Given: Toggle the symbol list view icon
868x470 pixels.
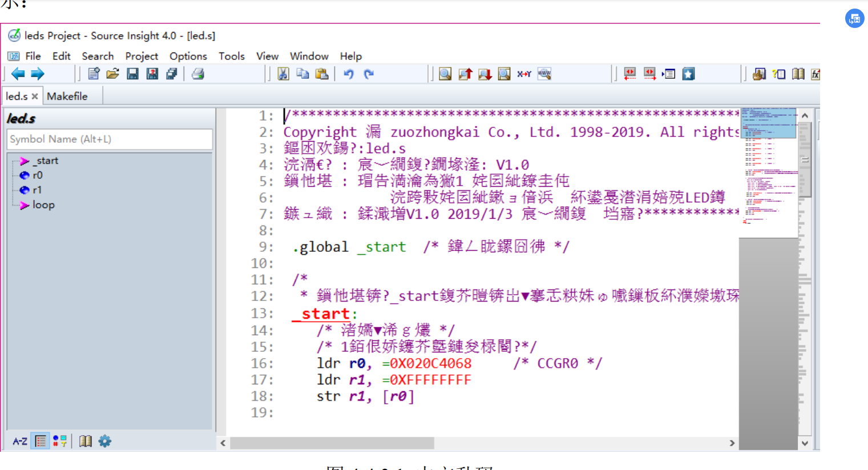Looking at the screenshot, I should tap(41, 441).
